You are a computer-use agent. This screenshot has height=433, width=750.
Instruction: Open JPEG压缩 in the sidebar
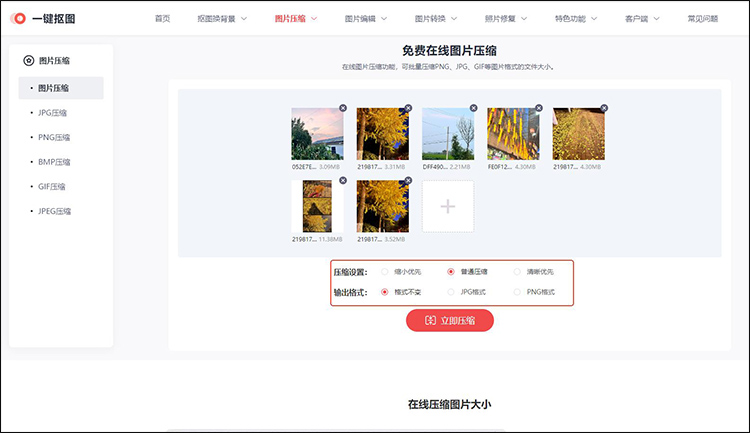pos(54,211)
